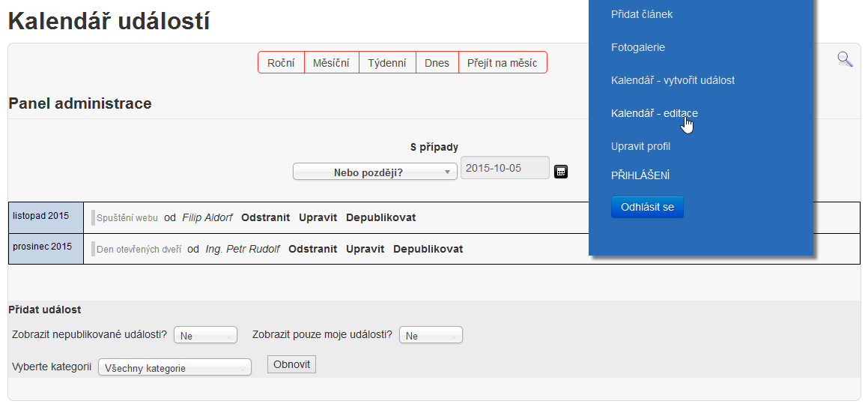Switch to Týdenní calendar view
This screenshot has width=868, height=407.
pos(387,62)
